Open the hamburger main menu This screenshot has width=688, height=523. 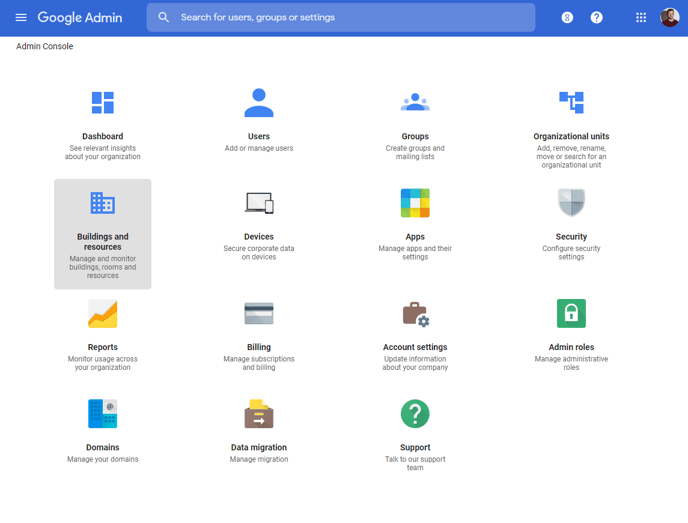tap(21, 17)
